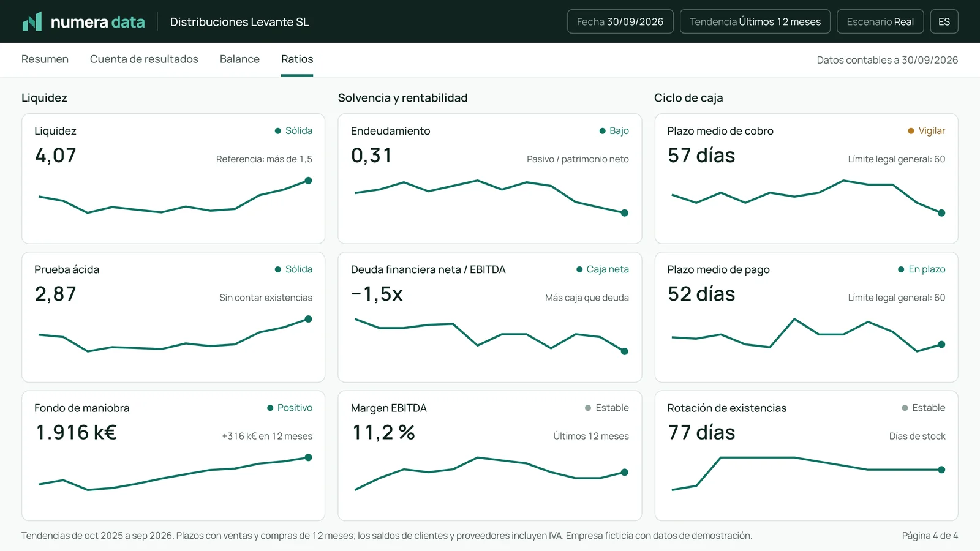Go to the Balance tab
Viewport: 980px width, 551px height.
pyautogui.click(x=239, y=59)
